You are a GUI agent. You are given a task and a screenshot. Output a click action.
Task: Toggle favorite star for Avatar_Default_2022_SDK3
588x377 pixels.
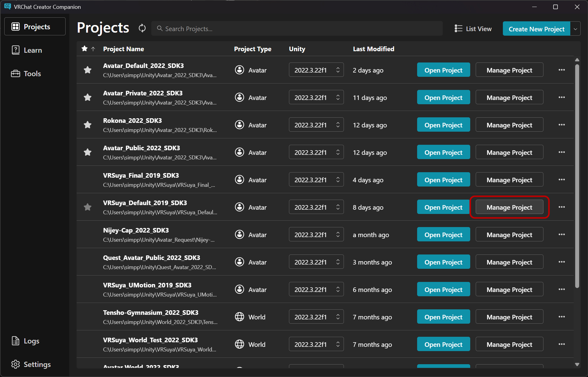[88, 70]
